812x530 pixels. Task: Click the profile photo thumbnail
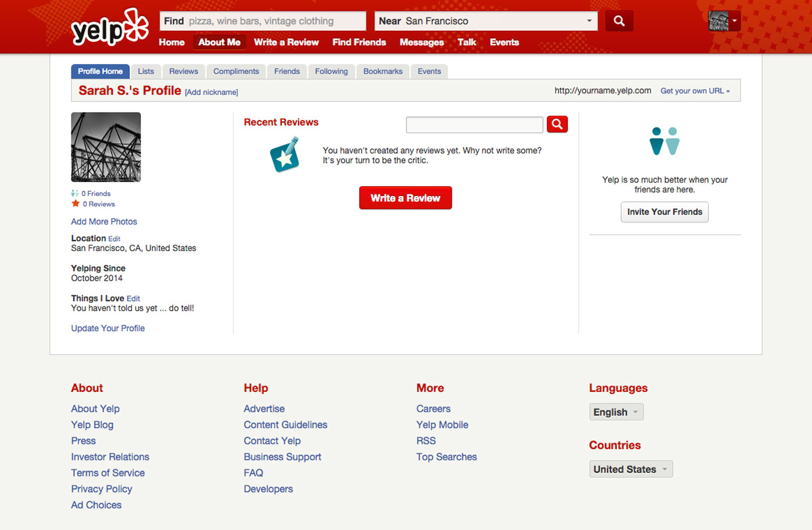(x=106, y=147)
